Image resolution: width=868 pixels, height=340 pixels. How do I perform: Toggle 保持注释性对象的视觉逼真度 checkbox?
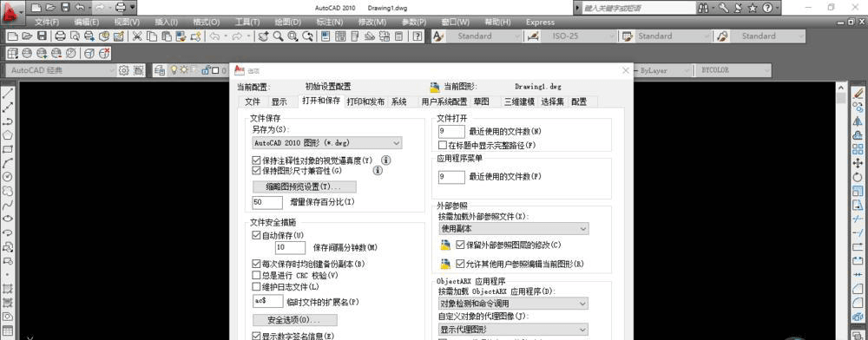256,160
